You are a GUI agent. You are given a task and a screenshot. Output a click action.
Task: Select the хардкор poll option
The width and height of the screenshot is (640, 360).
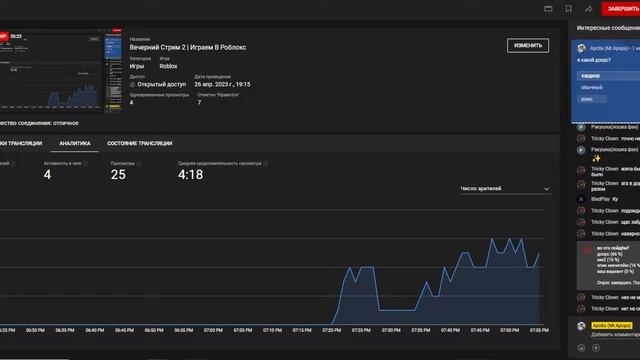[x=608, y=76]
